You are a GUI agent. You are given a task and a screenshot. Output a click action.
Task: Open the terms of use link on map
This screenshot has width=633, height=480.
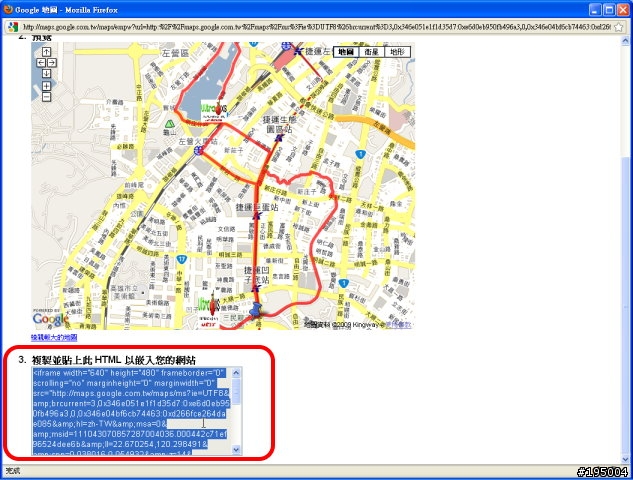(x=398, y=325)
